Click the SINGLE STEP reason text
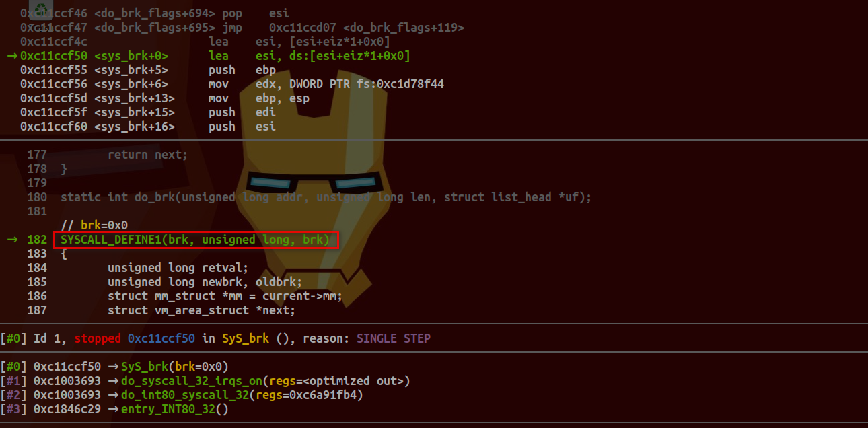Screen dimensions: 868x428 point(393,338)
